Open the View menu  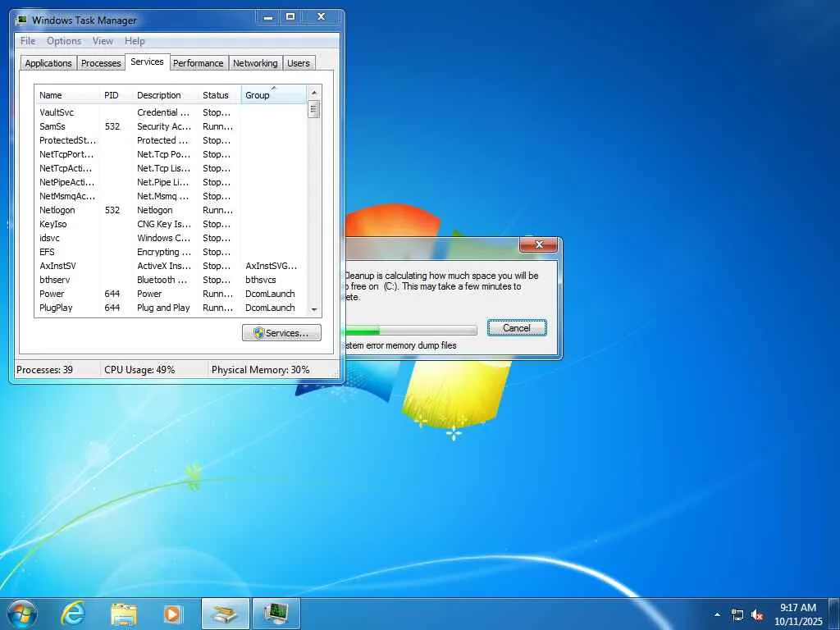click(103, 41)
